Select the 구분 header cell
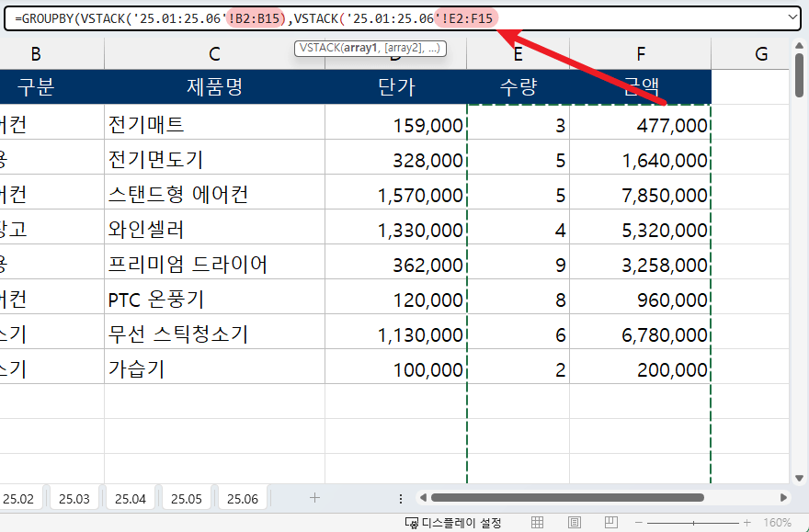 [x=51, y=86]
